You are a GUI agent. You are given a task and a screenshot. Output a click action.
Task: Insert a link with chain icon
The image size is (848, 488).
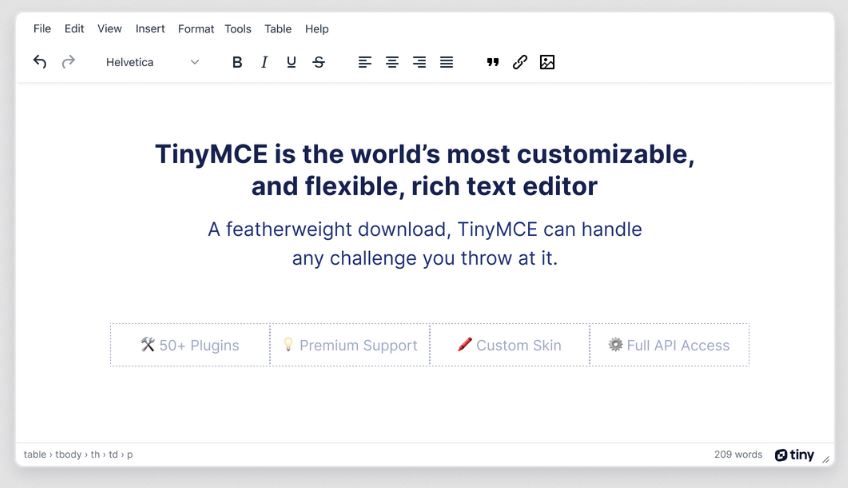[520, 62]
